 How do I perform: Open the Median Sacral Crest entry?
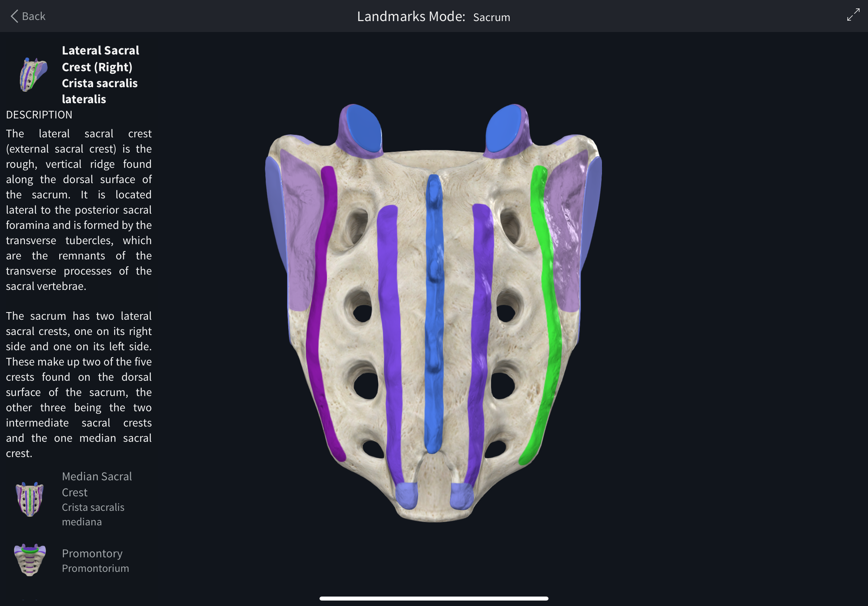coord(97,484)
